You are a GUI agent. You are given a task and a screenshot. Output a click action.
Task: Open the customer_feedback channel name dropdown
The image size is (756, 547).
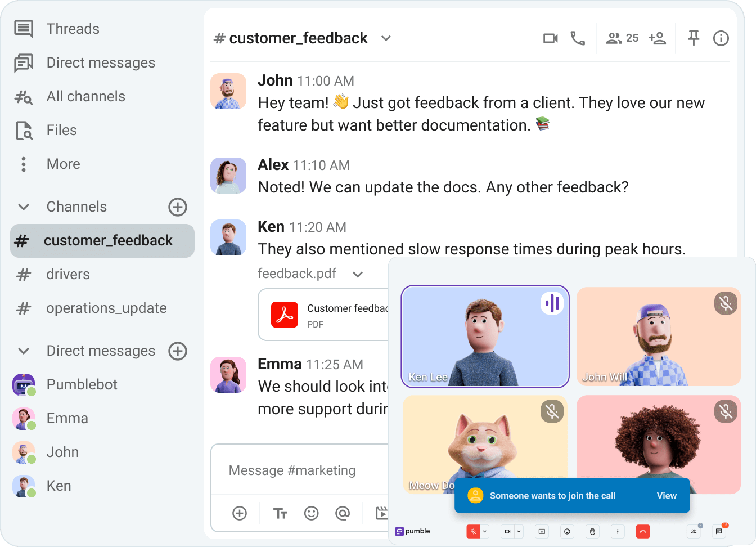[386, 38]
